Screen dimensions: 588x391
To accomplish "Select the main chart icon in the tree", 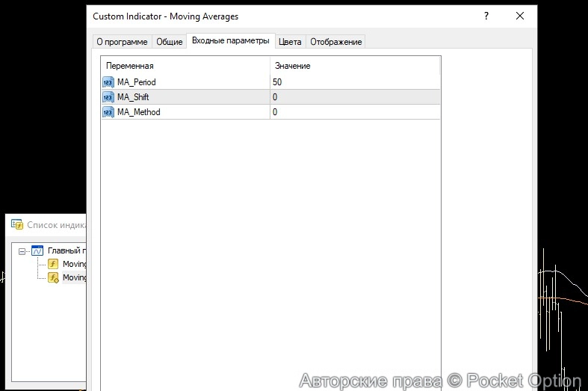I will 37,250.
